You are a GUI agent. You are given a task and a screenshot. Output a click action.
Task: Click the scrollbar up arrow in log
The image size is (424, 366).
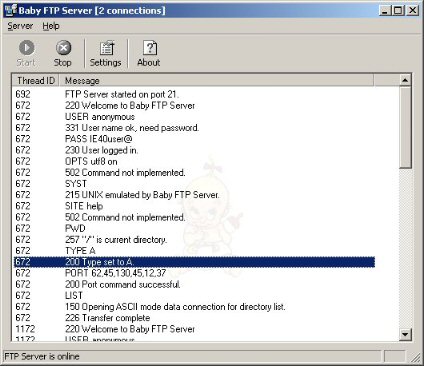click(x=405, y=80)
